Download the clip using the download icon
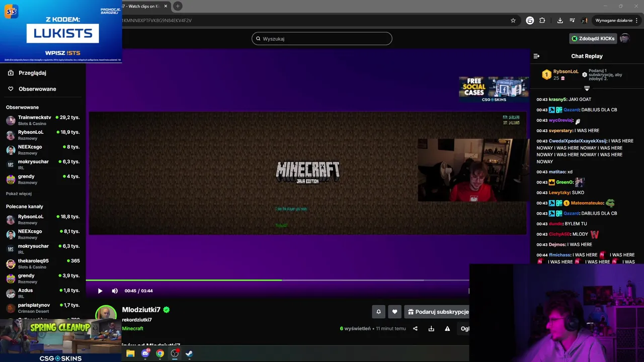The width and height of the screenshot is (644, 362). (431, 329)
